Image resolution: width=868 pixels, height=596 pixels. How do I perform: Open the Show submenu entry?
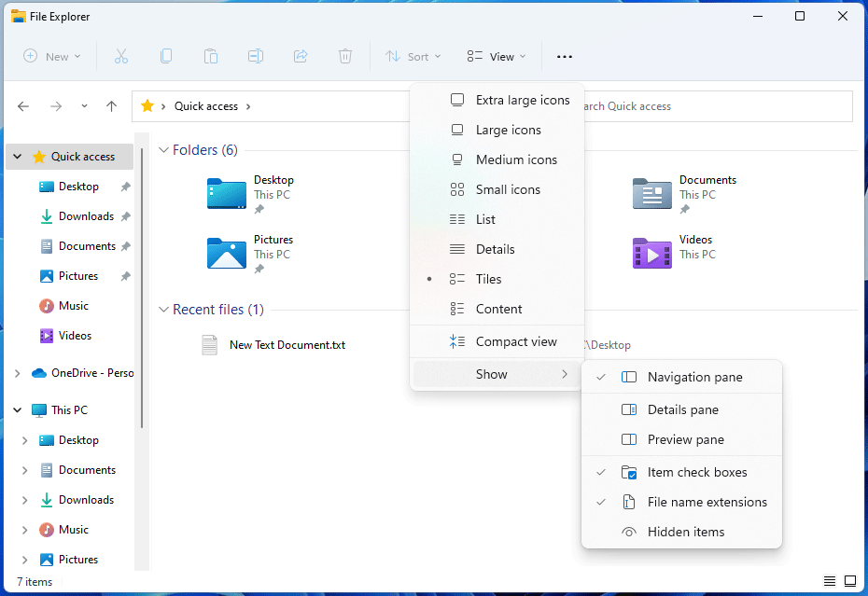pyautogui.click(x=497, y=374)
